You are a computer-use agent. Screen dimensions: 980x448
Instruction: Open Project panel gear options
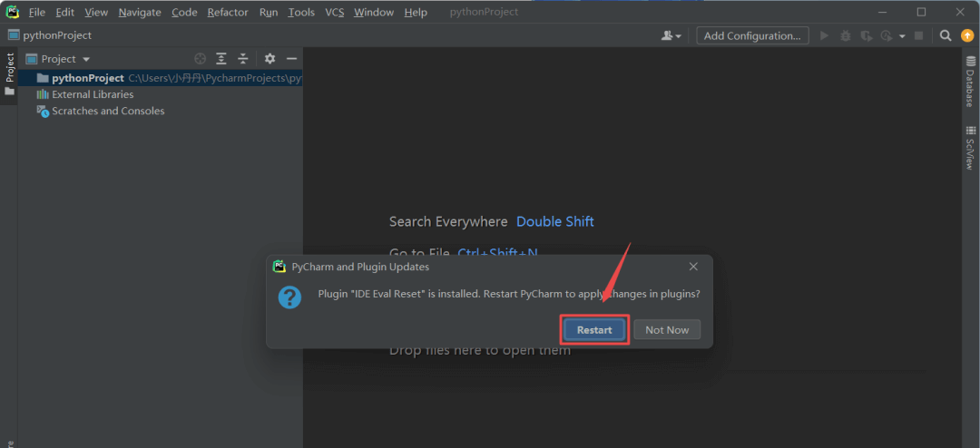269,59
